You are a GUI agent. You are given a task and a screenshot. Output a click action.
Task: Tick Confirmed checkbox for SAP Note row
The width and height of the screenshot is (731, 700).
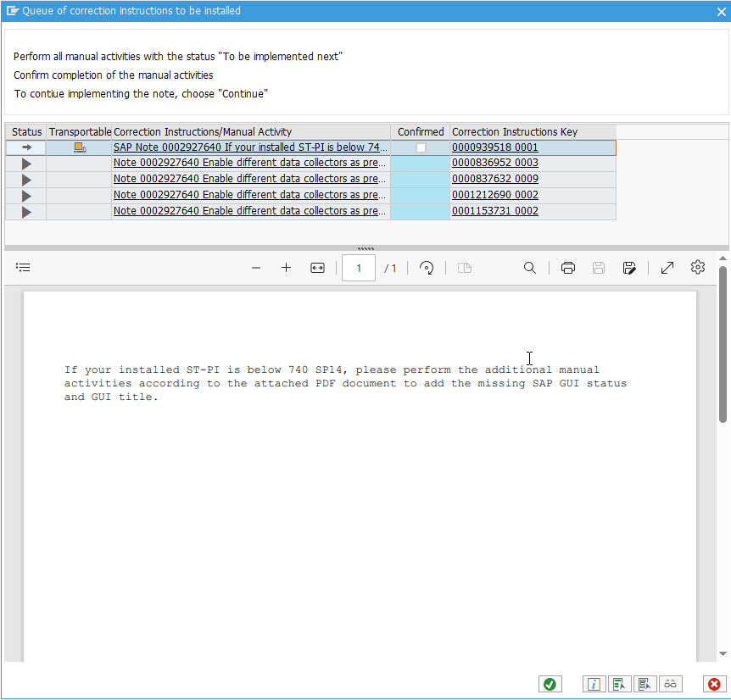[x=421, y=148]
